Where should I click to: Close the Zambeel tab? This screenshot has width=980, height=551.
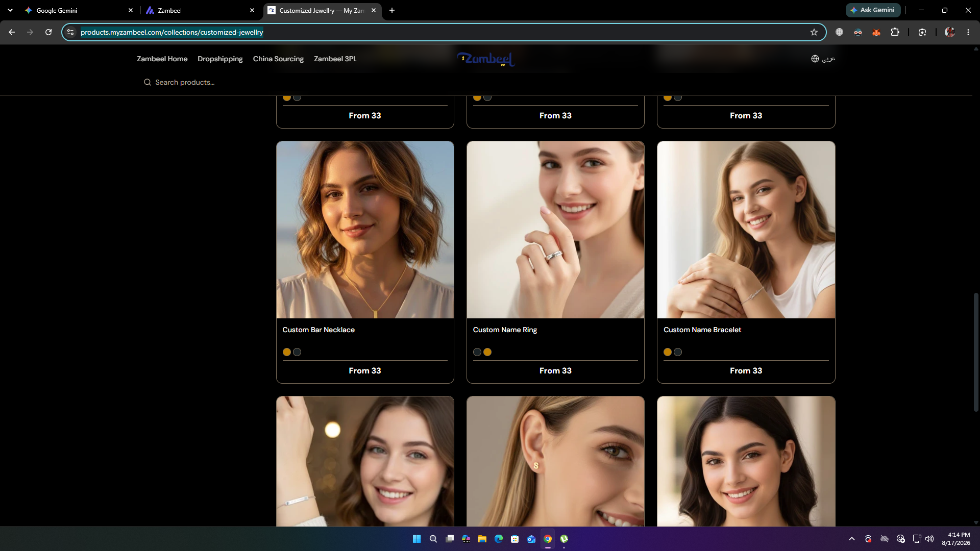click(252, 10)
